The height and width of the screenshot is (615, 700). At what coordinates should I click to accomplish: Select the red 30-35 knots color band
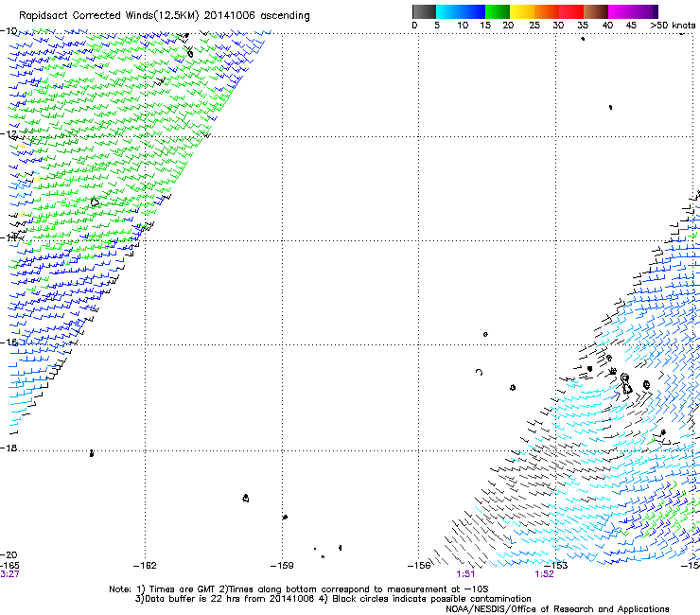pyautogui.click(x=571, y=11)
